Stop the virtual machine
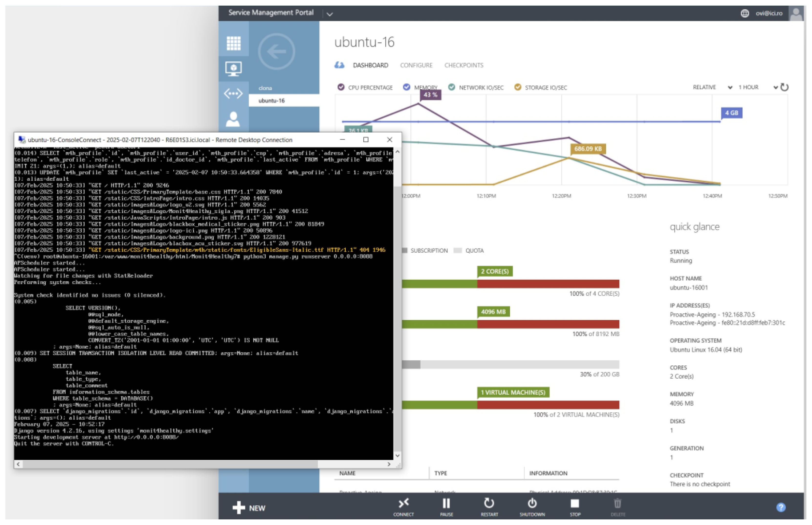The height and width of the screenshot is (525, 812). pos(575,503)
